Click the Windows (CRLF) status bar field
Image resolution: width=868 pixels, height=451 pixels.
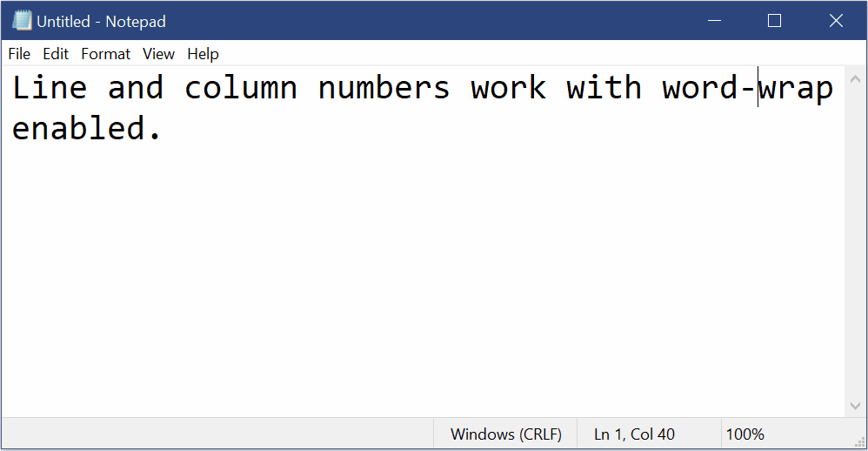pyautogui.click(x=505, y=434)
